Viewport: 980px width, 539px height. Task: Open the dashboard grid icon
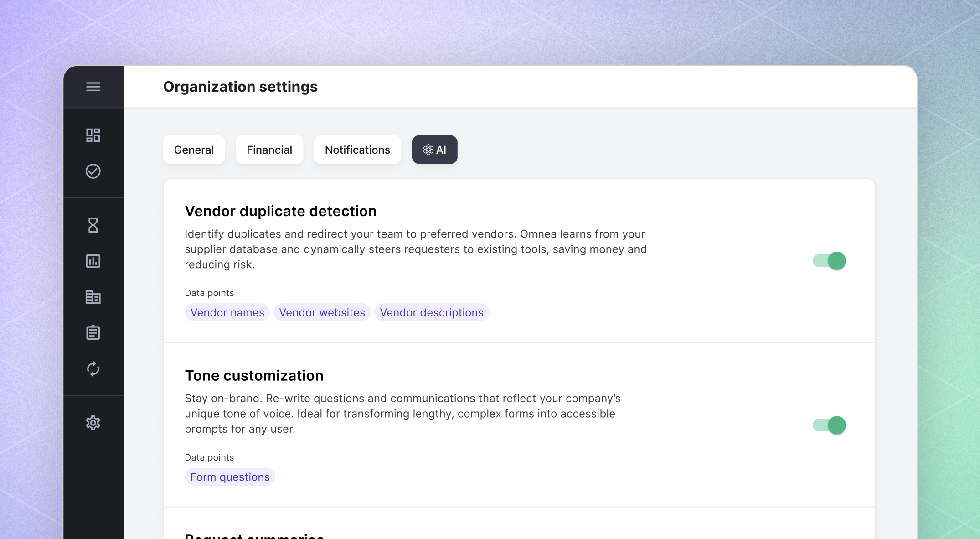[x=93, y=135]
